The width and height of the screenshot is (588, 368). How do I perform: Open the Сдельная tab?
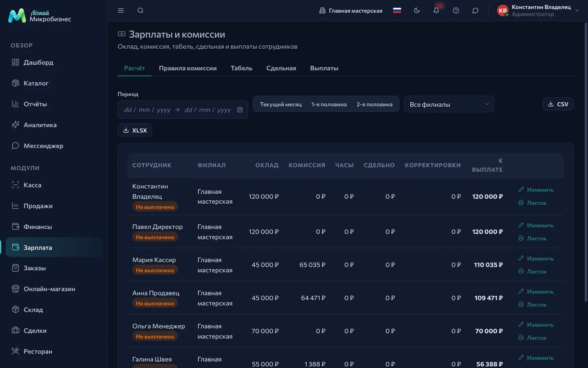[x=281, y=68]
